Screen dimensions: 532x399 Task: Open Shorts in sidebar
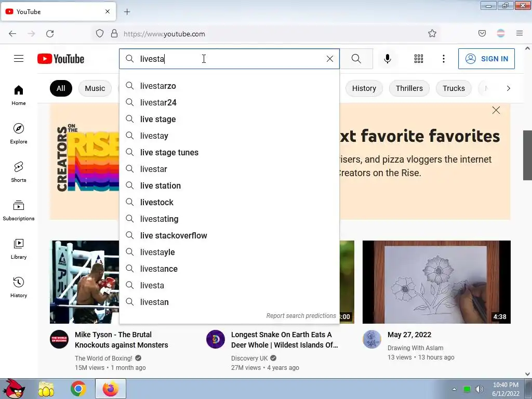click(x=19, y=172)
